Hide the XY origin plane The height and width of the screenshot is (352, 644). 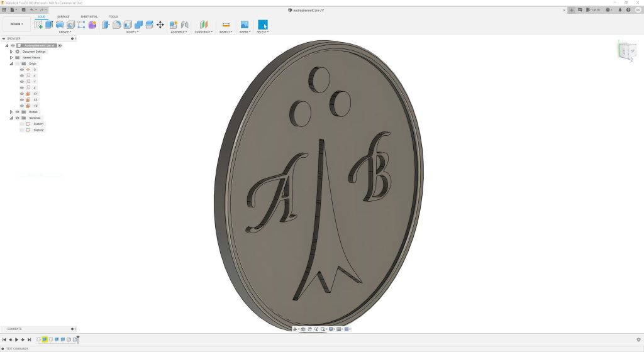point(22,94)
